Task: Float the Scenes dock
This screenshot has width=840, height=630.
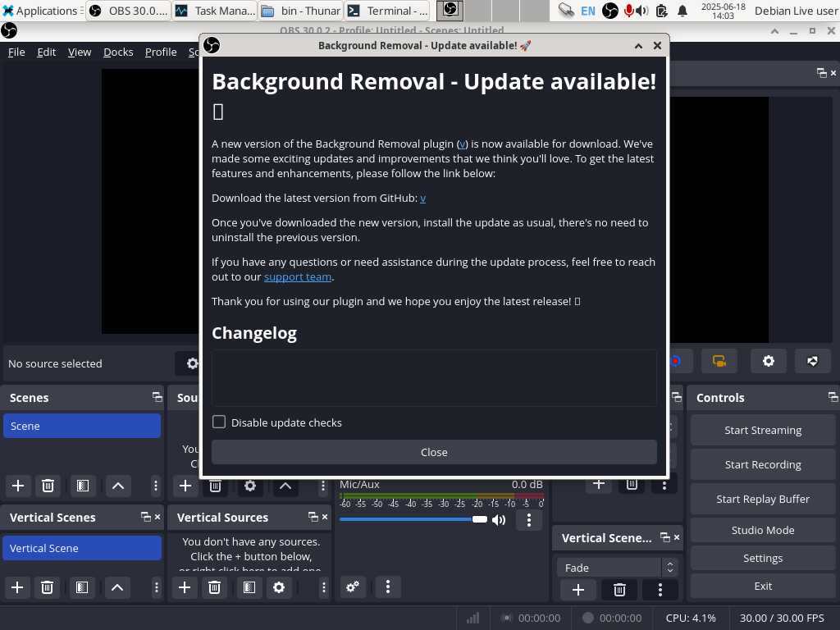Action: click(x=157, y=397)
